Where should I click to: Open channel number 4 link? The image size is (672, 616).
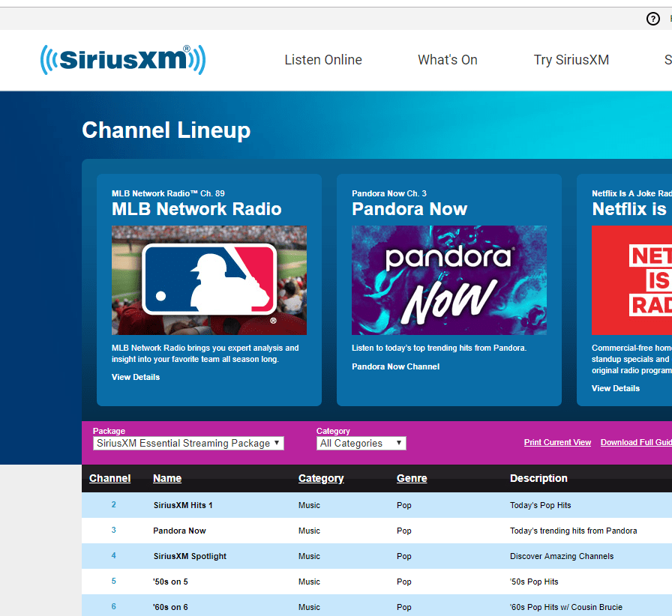click(x=113, y=555)
